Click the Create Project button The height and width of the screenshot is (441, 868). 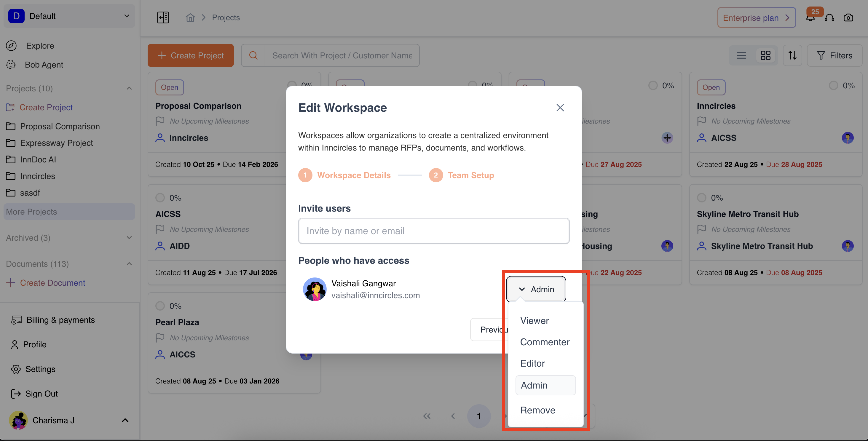click(190, 56)
